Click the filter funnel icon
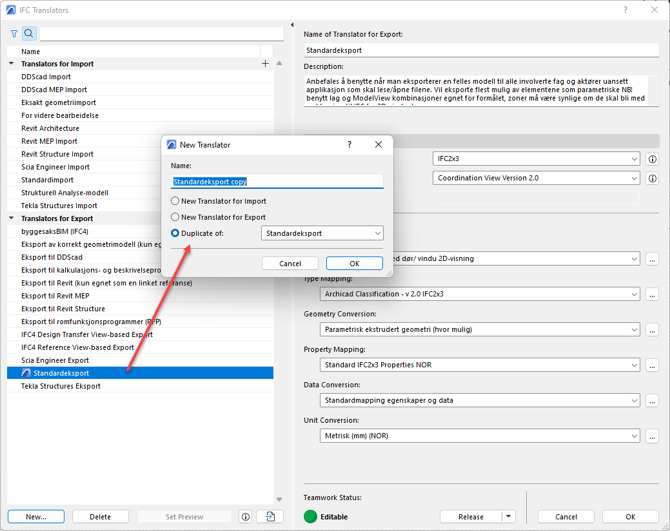Image resolution: width=670 pixels, height=531 pixels. 14,34
